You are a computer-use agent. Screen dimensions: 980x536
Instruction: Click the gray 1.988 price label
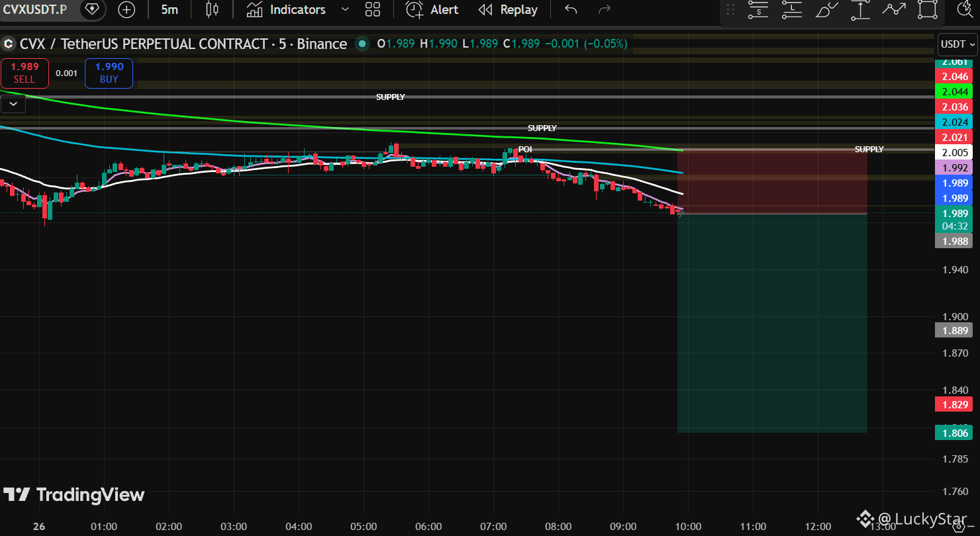click(x=955, y=242)
